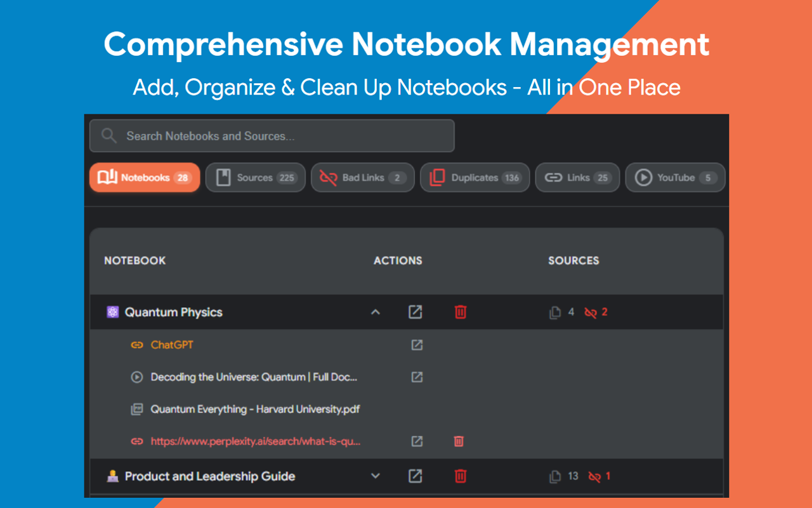The width and height of the screenshot is (812, 508).
Task: Switch to the Sources tab
Action: coord(255,177)
